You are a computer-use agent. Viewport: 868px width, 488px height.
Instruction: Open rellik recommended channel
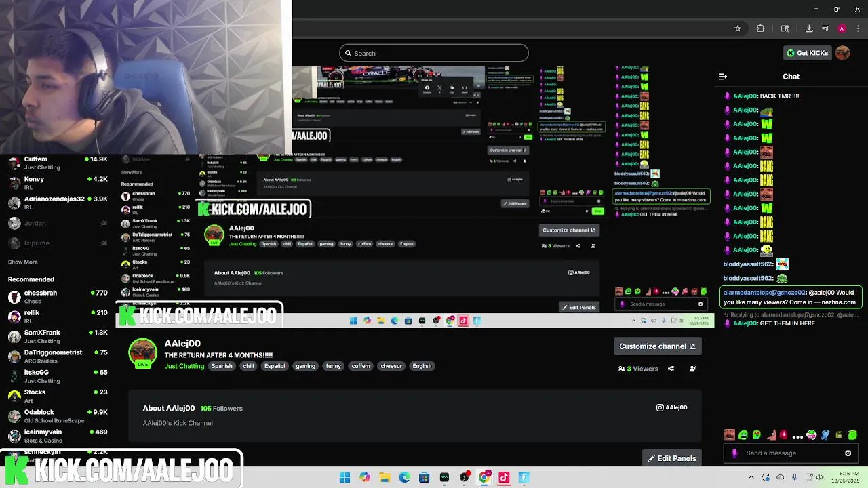click(x=58, y=317)
